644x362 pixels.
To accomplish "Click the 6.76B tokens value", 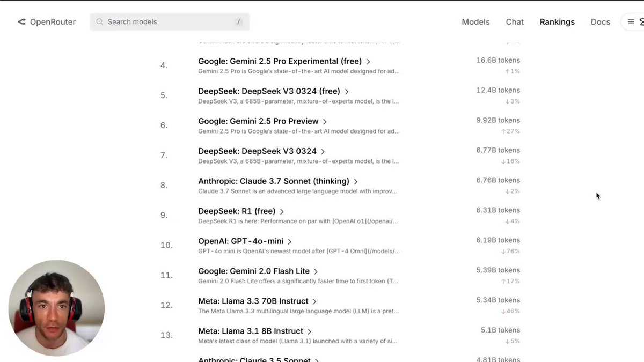I will point(498,180).
